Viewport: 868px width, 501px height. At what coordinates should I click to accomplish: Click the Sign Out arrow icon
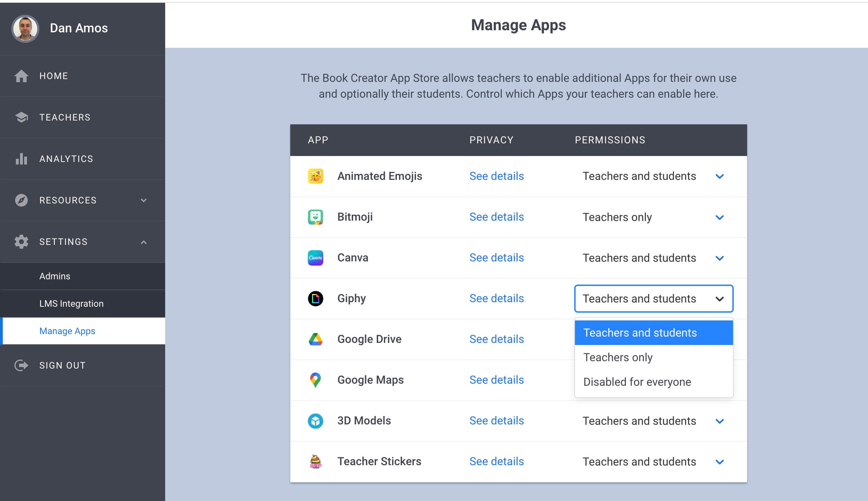click(21, 365)
